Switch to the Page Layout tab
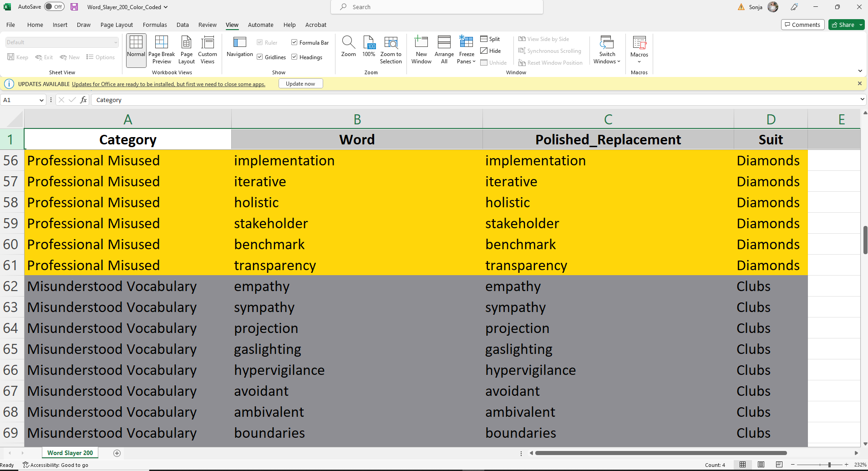 coord(117,25)
